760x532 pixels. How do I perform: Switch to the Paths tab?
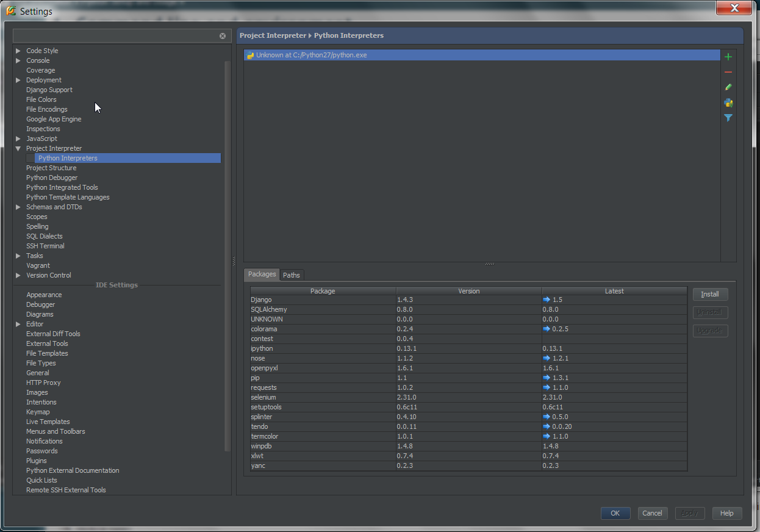(291, 275)
